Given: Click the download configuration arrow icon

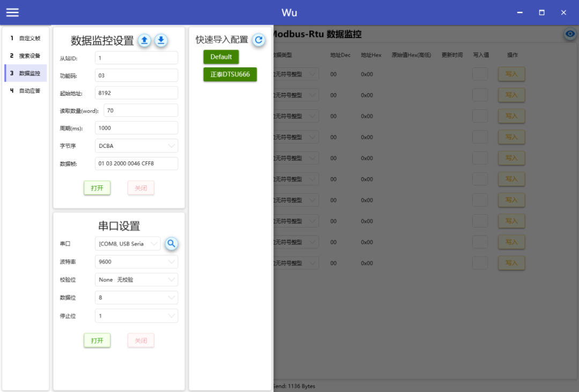Looking at the screenshot, I should 161,40.
